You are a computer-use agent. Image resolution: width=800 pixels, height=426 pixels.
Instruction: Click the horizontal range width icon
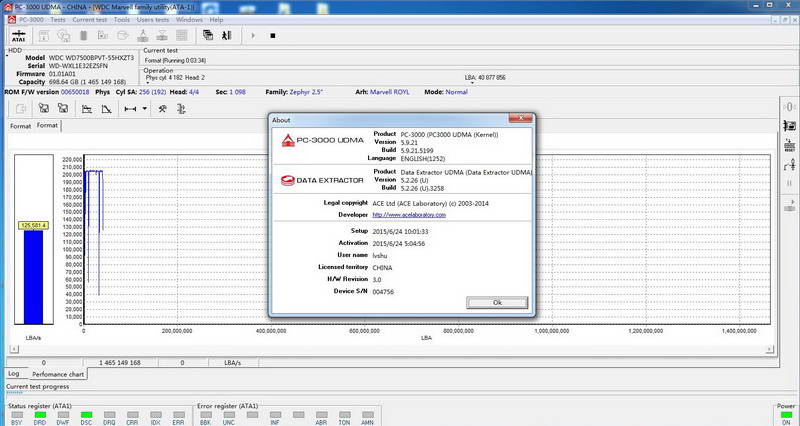[x=130, y=109]
